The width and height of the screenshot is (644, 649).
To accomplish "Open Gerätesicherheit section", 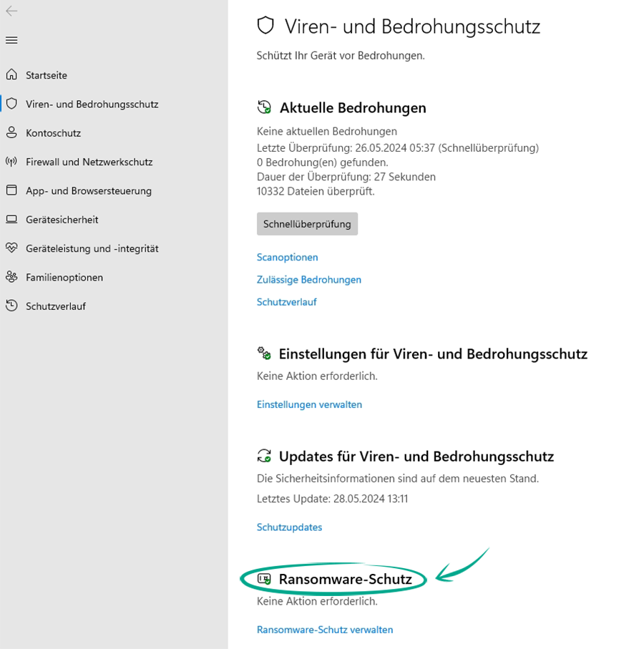I will 62,220.
